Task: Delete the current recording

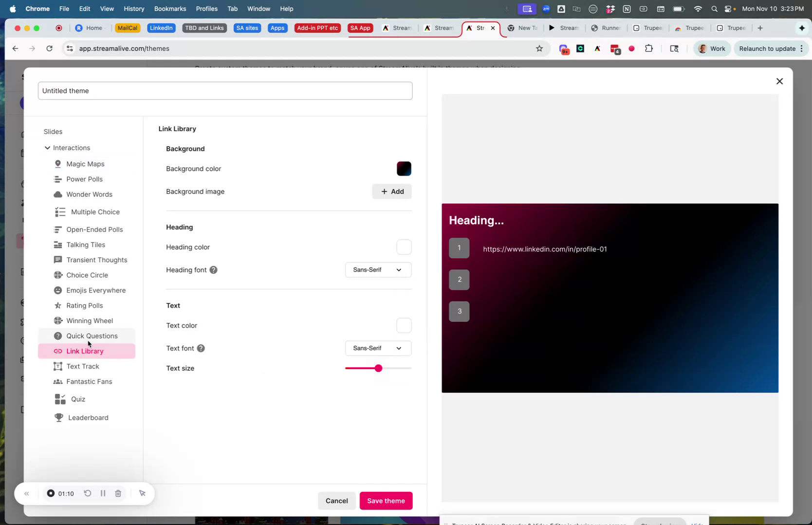Action: point(118,493)
